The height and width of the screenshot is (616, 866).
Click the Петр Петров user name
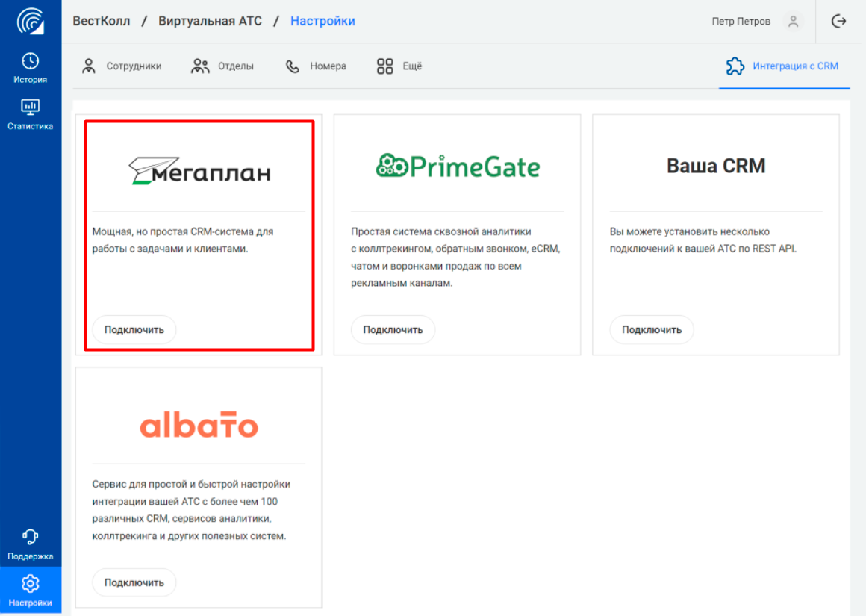click(x=741, y=22)
